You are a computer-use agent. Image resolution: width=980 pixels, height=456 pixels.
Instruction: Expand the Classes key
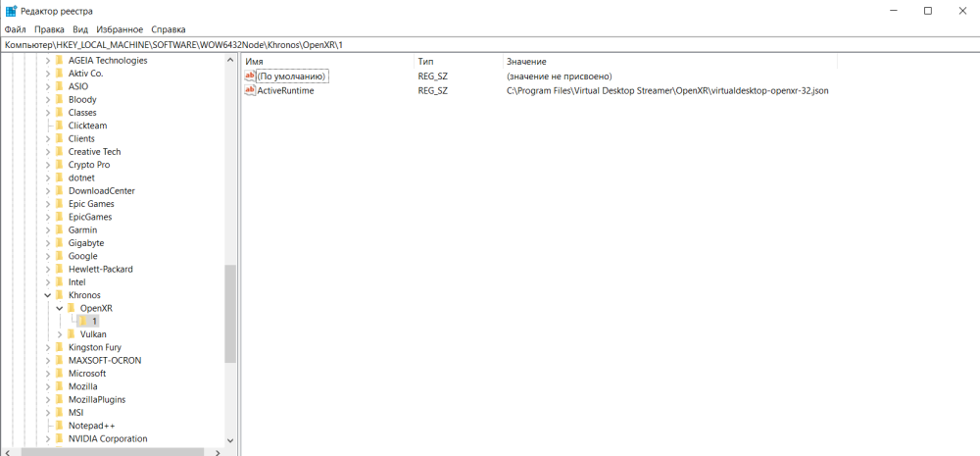pyautogui.click(x=48, y=113)
